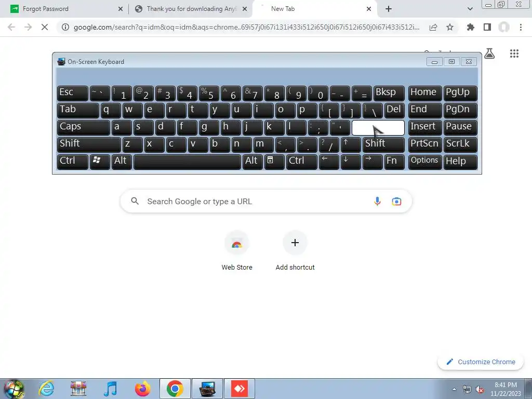This screenshot has width=532, height=399.
Task: Bookmark this page with the star icon
Action: click(450, 27)
